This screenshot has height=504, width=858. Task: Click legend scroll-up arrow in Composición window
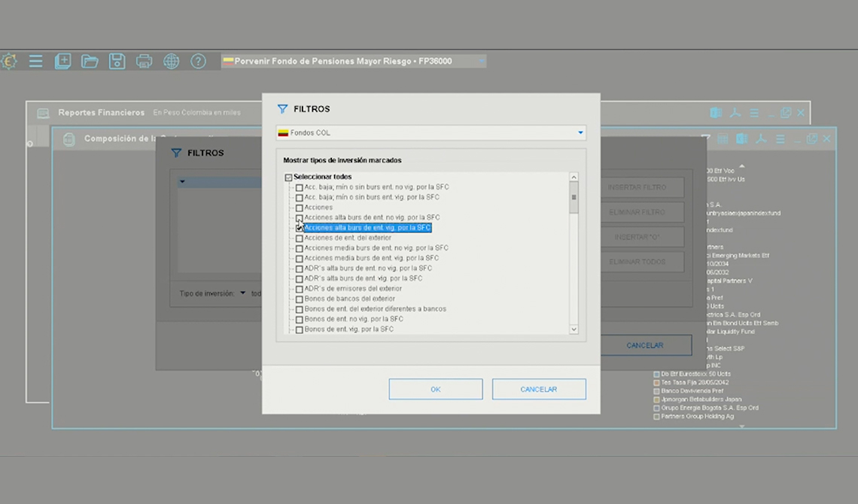742,165
